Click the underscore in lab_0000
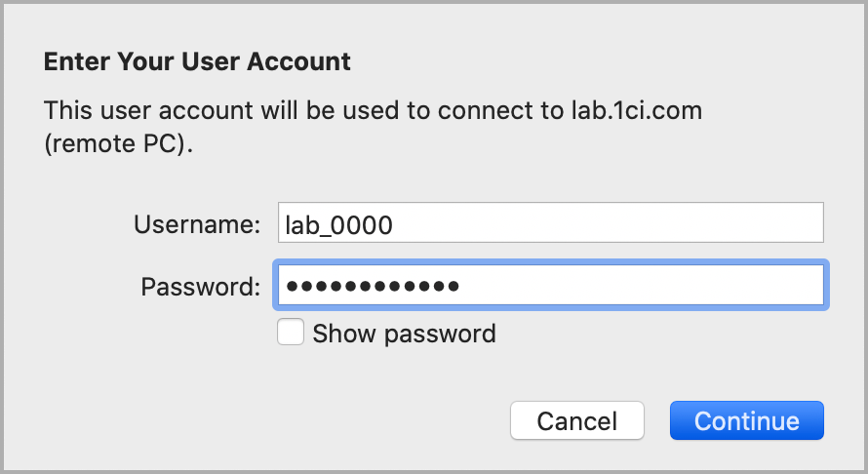 point(324,232)
